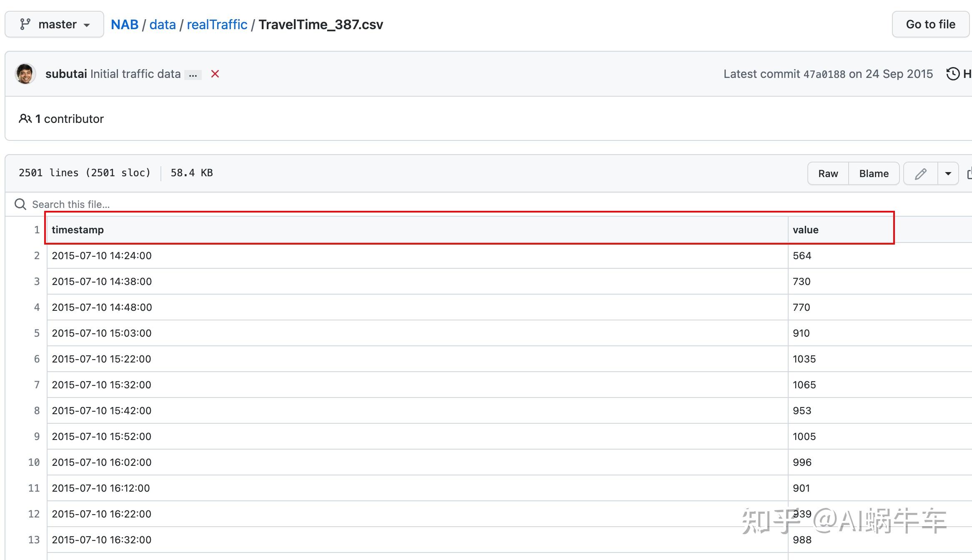Image resolution: width=972 pixels, height=560 pixels.
Task: Click the search magnifier icon
Action: (x=20, y=204)
